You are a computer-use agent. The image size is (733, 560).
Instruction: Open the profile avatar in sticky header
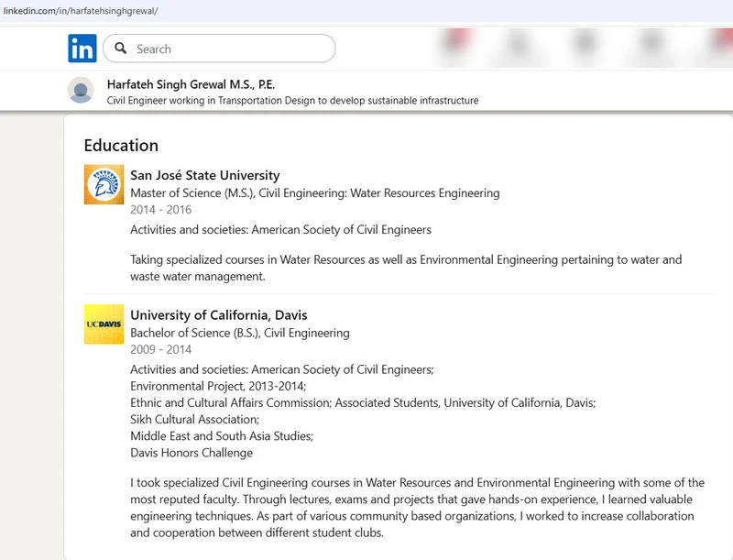tap(81, 91)
